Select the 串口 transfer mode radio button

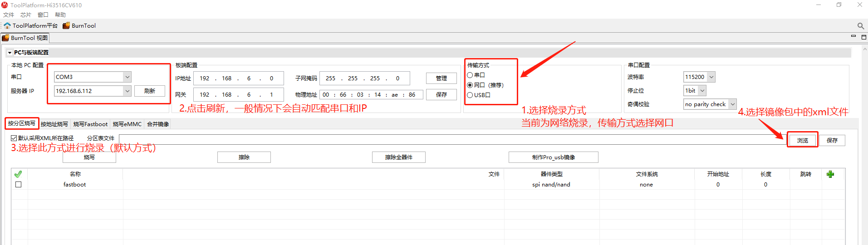pyautogui.click(x=470, y=75)
